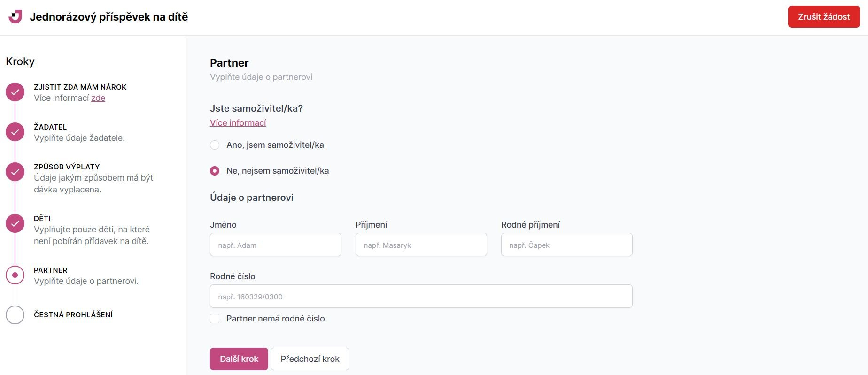
Task: Click the checkmark icon for Zjistit zda mám nárok
Action: coord(15,92)
